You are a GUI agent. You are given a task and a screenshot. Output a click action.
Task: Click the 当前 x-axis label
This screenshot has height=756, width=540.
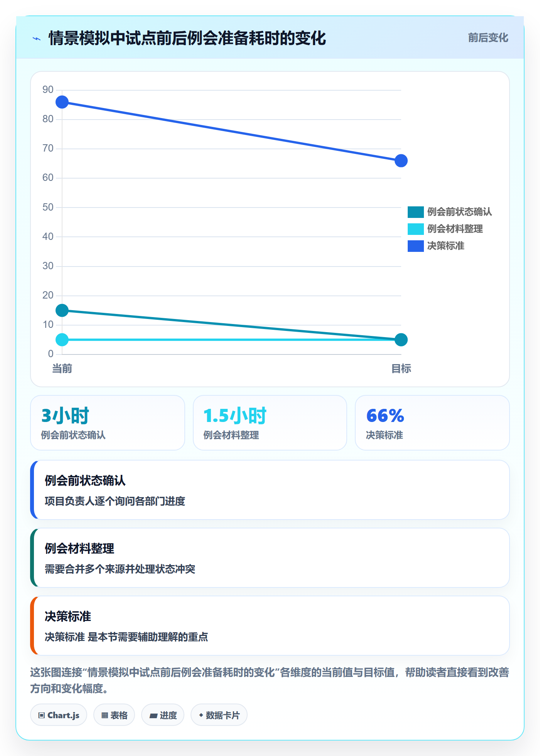(x=62, y=369)
